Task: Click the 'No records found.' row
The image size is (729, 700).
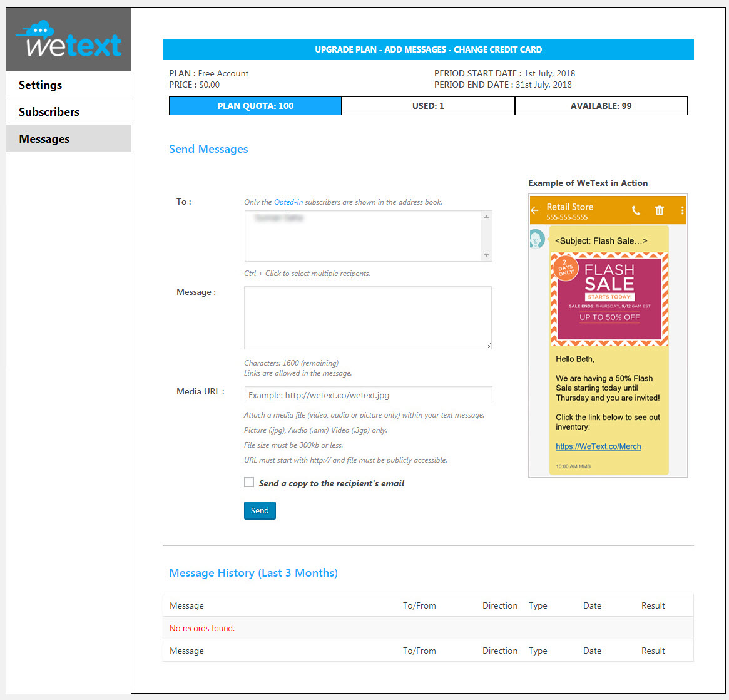Action: (x=428, y=628)
